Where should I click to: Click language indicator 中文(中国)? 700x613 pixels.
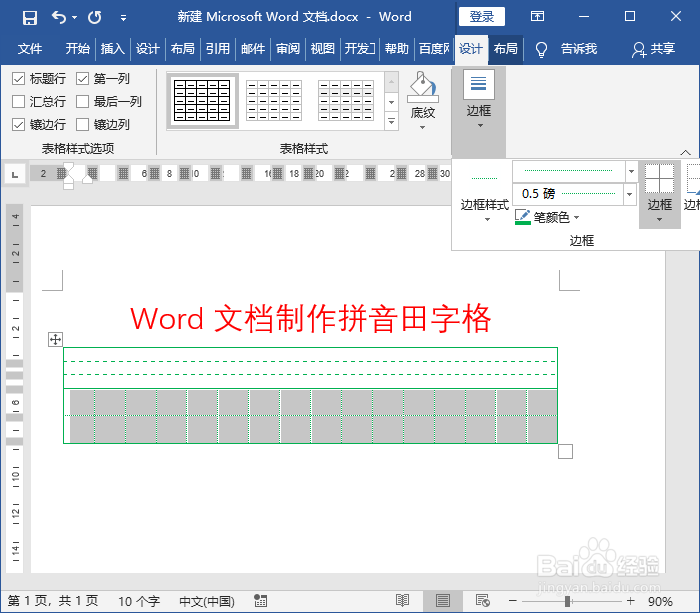tap(207, 601)
